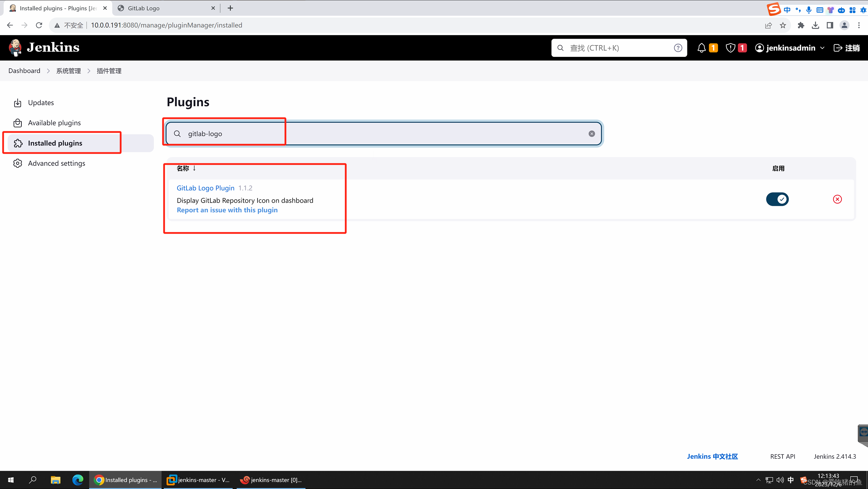Open the notifications bell
The image size is (868, 489).
[701, 48]
